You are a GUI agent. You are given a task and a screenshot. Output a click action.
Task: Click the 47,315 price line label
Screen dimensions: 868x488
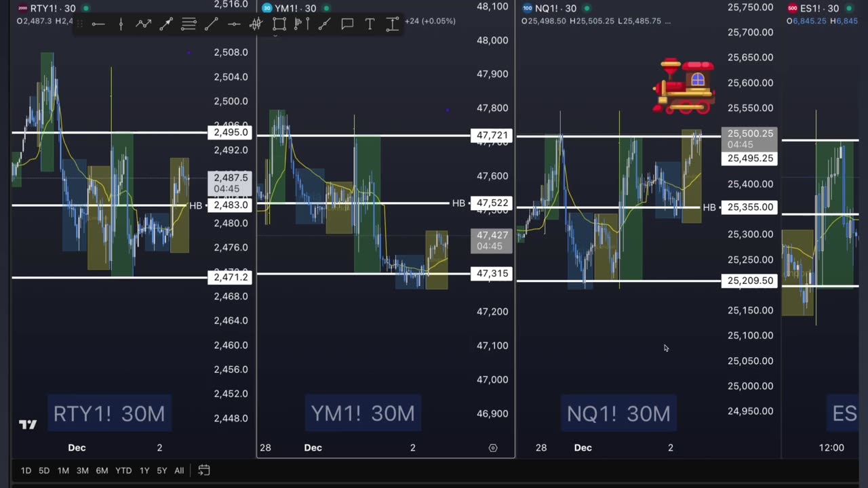(x=492, y=274)
